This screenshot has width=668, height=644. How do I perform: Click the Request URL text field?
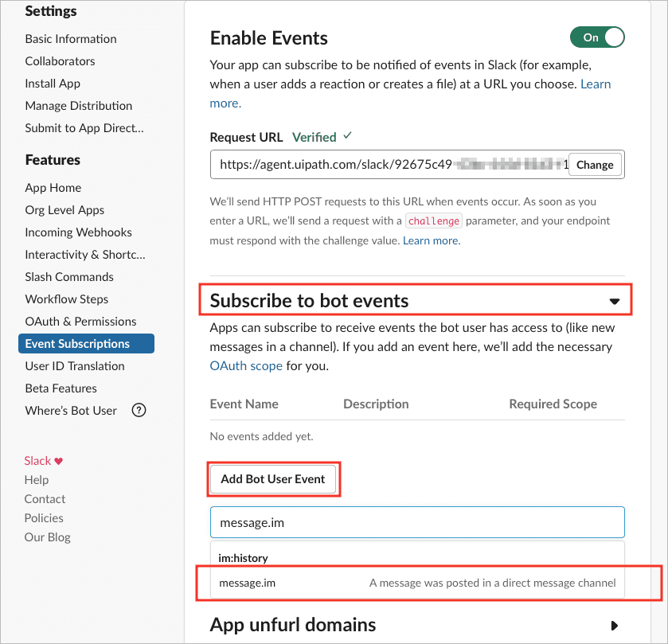point(389,165)
